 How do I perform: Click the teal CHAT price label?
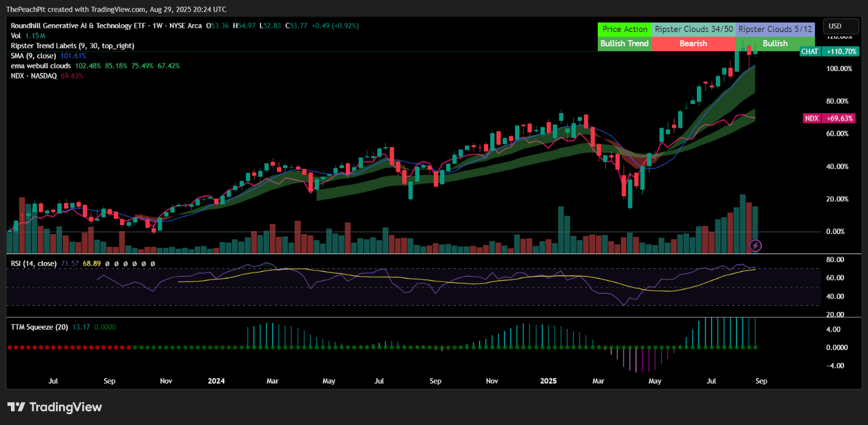pyautogui.click(x=810, y=52)
